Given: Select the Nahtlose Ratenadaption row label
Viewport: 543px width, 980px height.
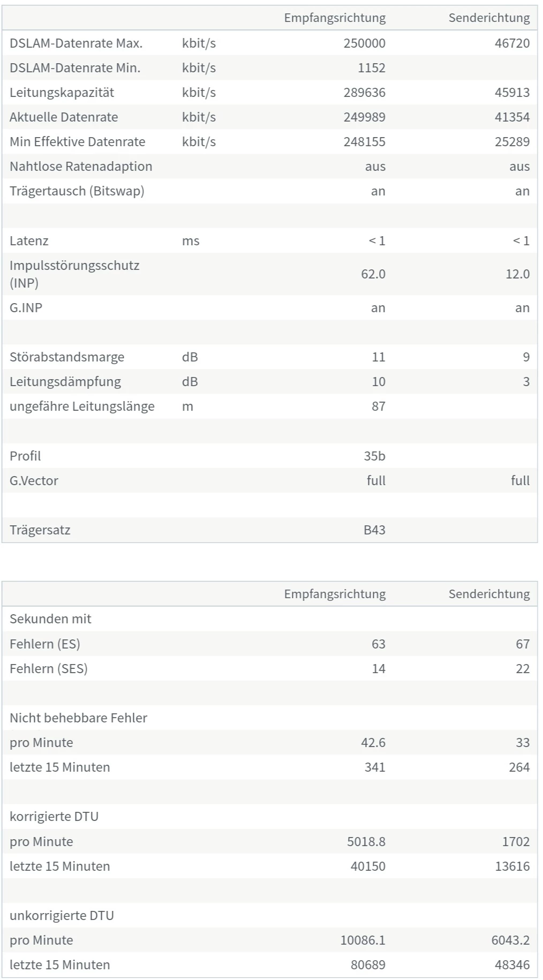Looking at the screenshot, I should [81, 167].
